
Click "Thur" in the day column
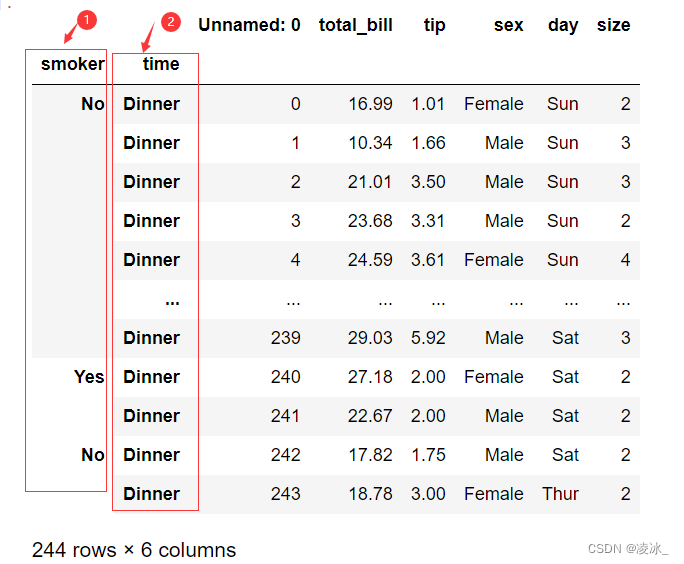coord(560,494)
